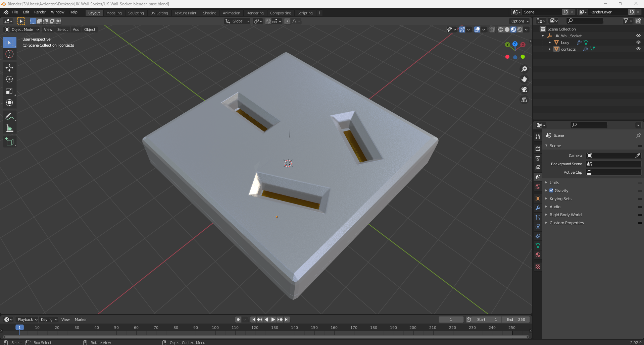This screenshot has width=644, height=345.
Task: Switch to UV Editing workspace tab
Action: tap(159, 13)
